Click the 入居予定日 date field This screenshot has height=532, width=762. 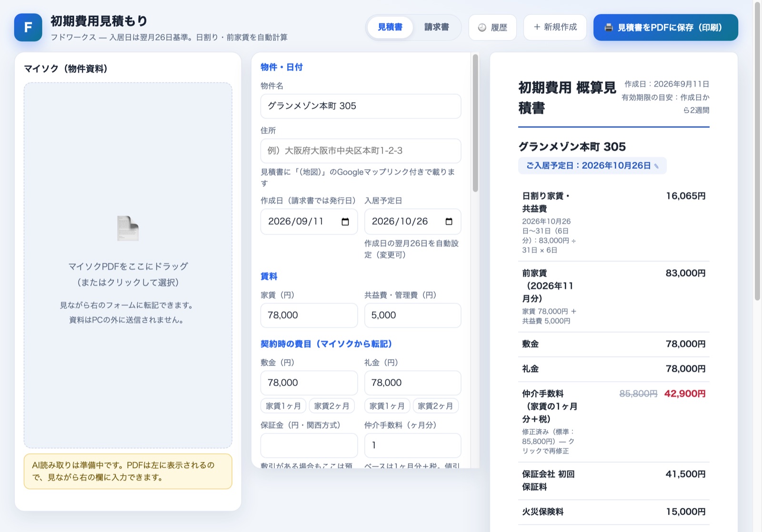coord(412,221)
